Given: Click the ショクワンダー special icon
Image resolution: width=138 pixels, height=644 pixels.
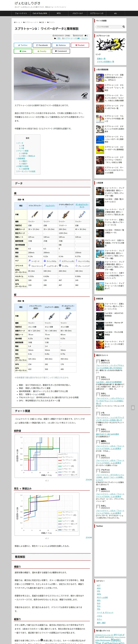Looking at the screenshot, I should pyautogui.click(x=45, y=266).
